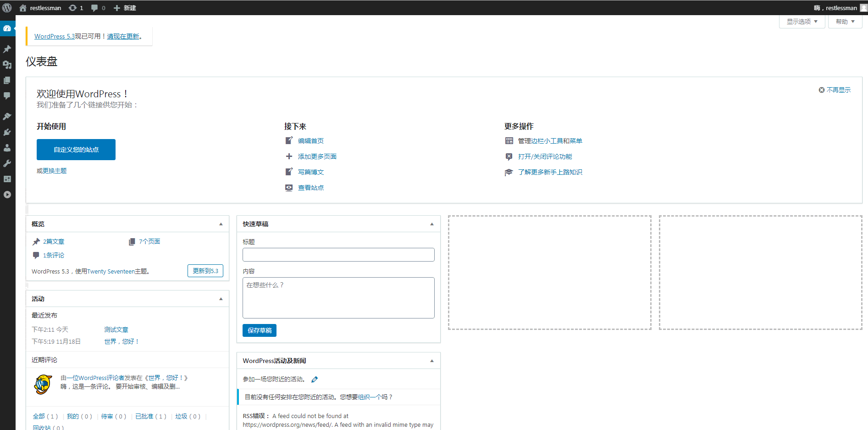The height and width of the screenshot is (430, 868).
Task: Click the graduation cap icon beside 了解更多新手上路知识
Action: 509,172
